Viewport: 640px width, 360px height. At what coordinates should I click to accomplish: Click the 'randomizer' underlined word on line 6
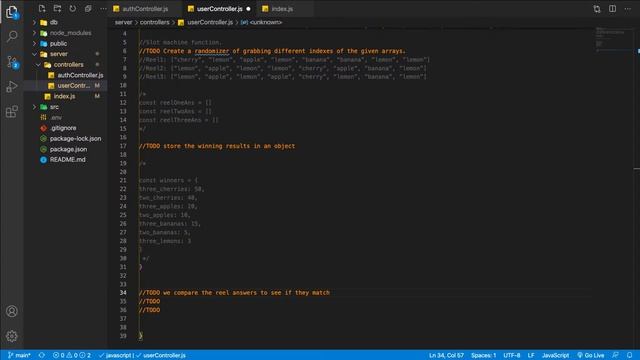point(211,51)
